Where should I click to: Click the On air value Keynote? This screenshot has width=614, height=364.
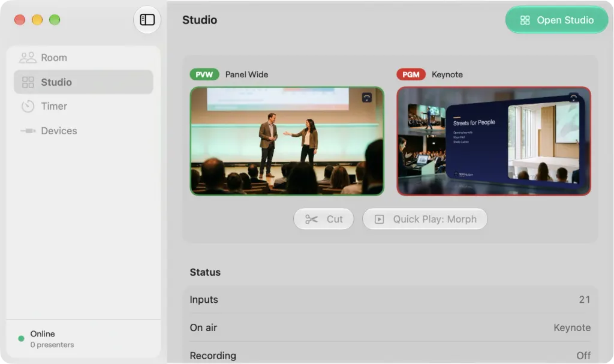point(571,327)
